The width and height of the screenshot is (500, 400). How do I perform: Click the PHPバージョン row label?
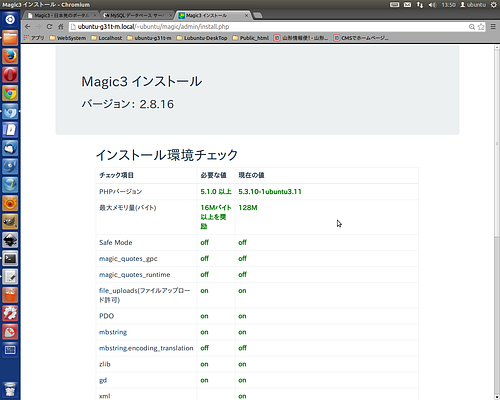click(x=121, y=192)
